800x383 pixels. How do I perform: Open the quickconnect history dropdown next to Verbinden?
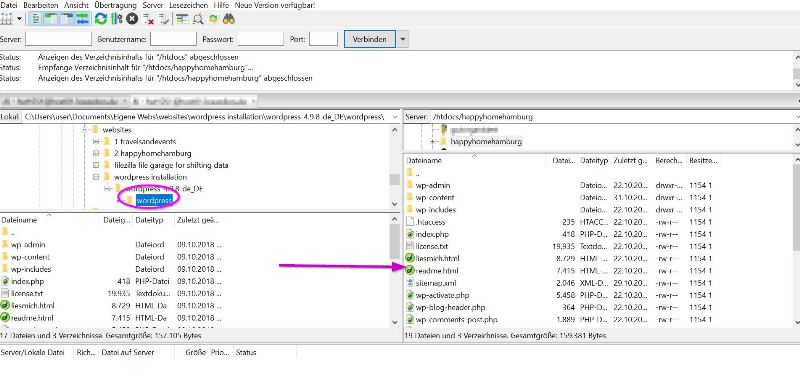pos(403,39)
